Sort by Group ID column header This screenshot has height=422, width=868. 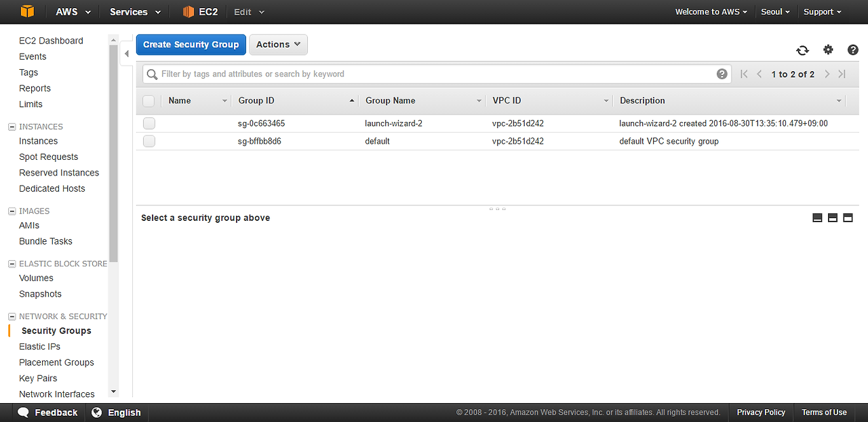(256, 101)
